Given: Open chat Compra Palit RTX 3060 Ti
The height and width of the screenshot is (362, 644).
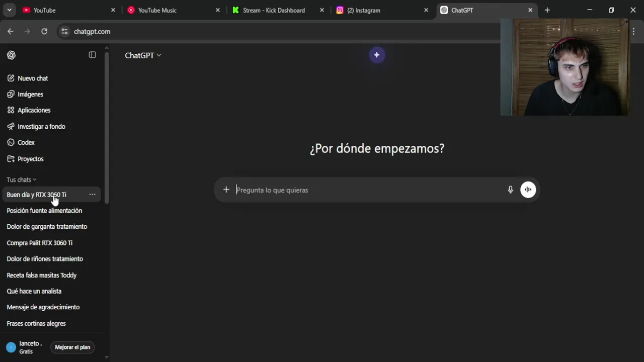Looking at the screenshot, I should coord(50,243).
